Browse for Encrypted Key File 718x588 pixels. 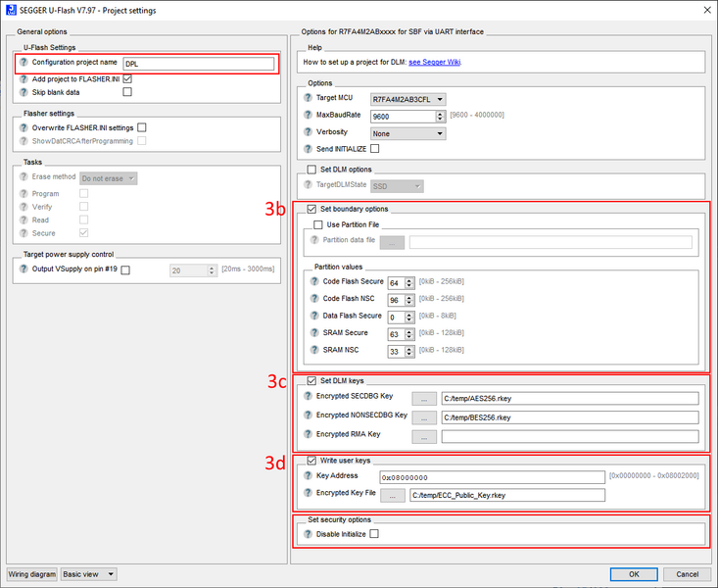(x=393, y=496)
